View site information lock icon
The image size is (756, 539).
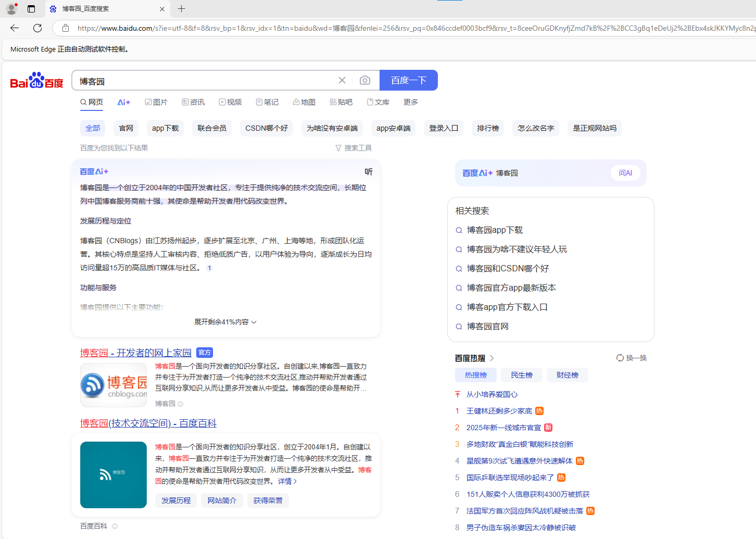66,28
